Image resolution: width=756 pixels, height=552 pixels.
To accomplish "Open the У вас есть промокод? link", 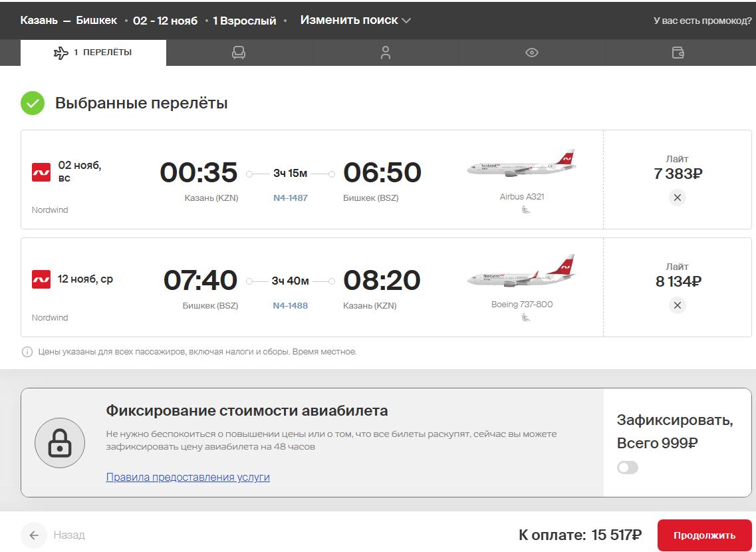I will (703, 21).
